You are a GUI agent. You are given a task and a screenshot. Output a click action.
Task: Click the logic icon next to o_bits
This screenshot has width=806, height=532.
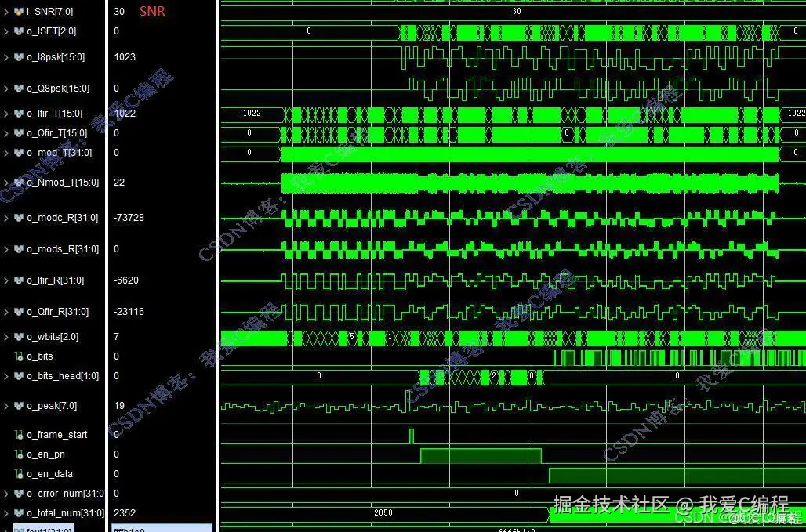click(17, 356)
